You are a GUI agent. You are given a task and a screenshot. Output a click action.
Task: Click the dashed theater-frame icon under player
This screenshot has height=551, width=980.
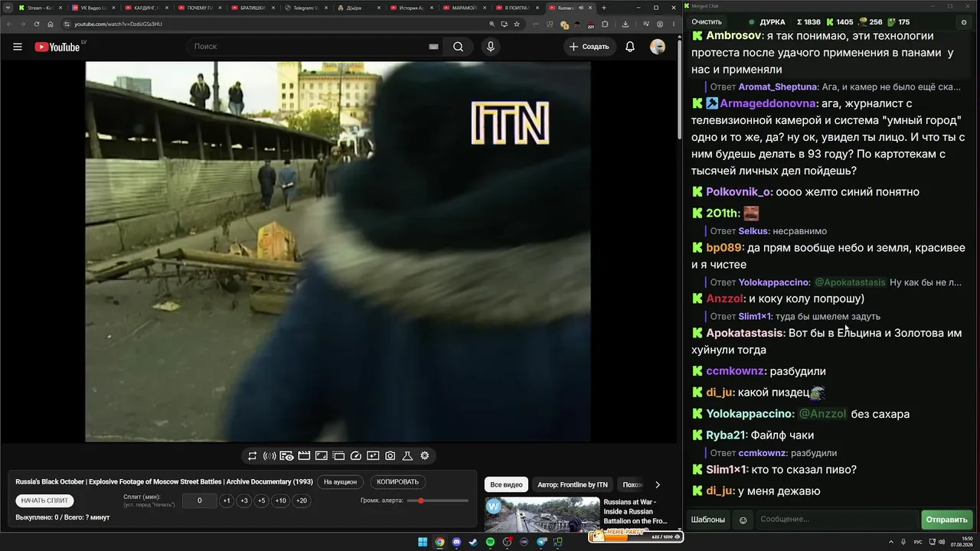pyautogui.click(x=338, y=456)
